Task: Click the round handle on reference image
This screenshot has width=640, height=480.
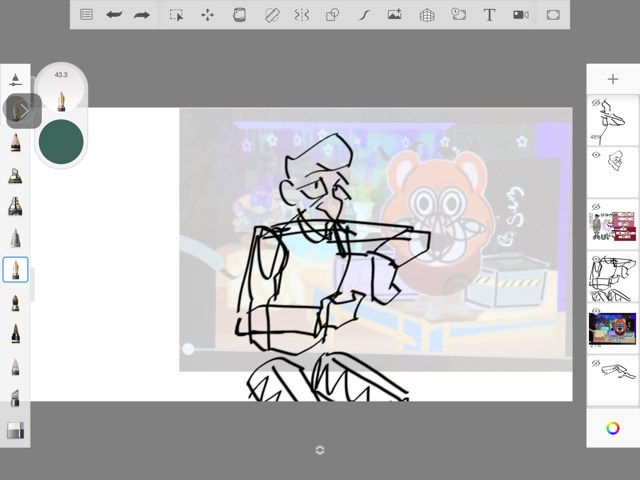Action: pyautogui.click(x=188, y=349)
